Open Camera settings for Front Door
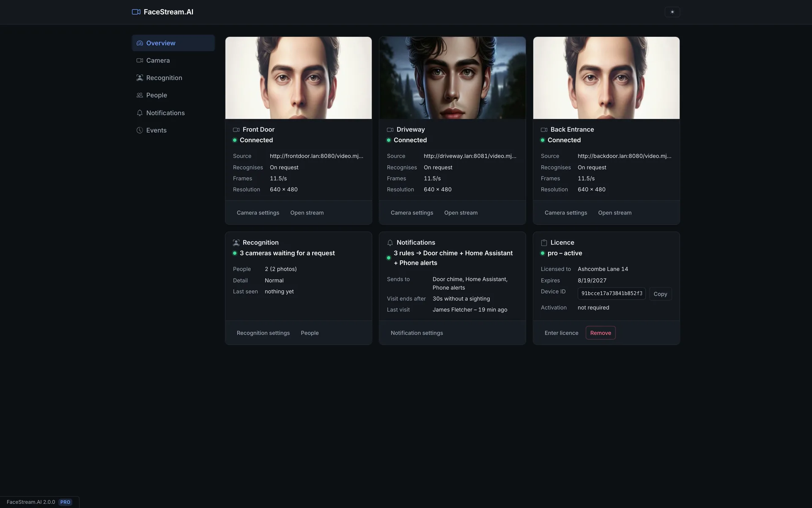Viewport: 812px width, 508px height. point(258,213)
